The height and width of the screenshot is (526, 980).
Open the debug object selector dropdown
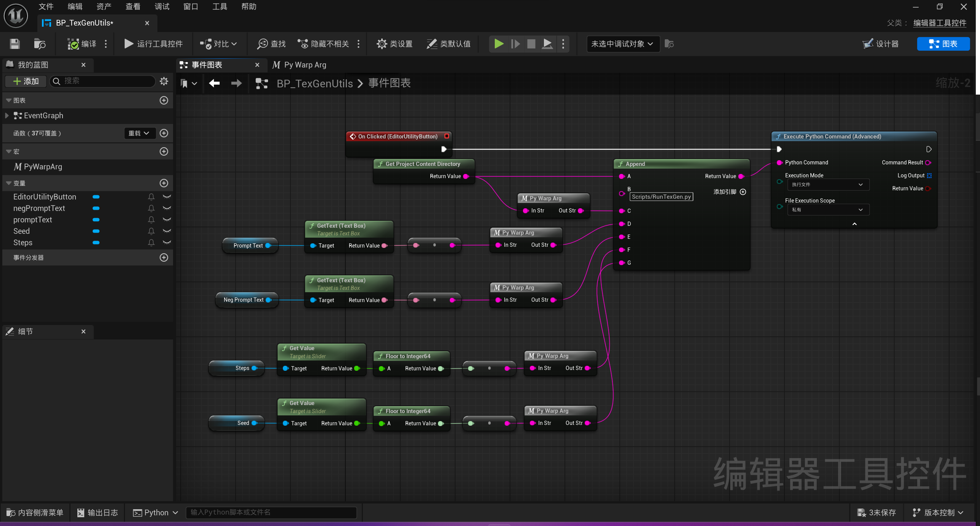pos(623,44)
